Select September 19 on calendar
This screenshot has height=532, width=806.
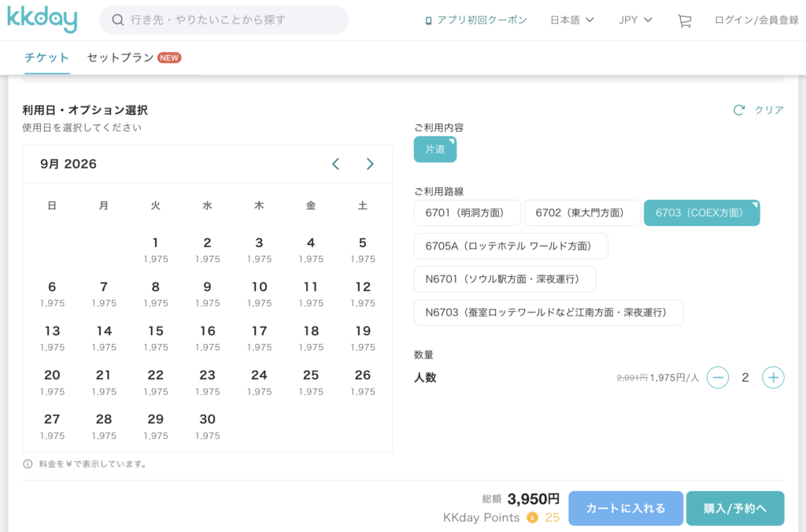[x=363, y=338]
